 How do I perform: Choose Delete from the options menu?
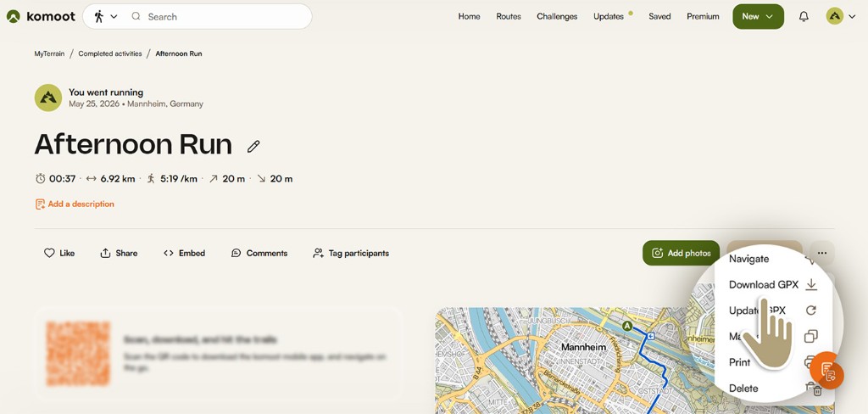(743, 389)
